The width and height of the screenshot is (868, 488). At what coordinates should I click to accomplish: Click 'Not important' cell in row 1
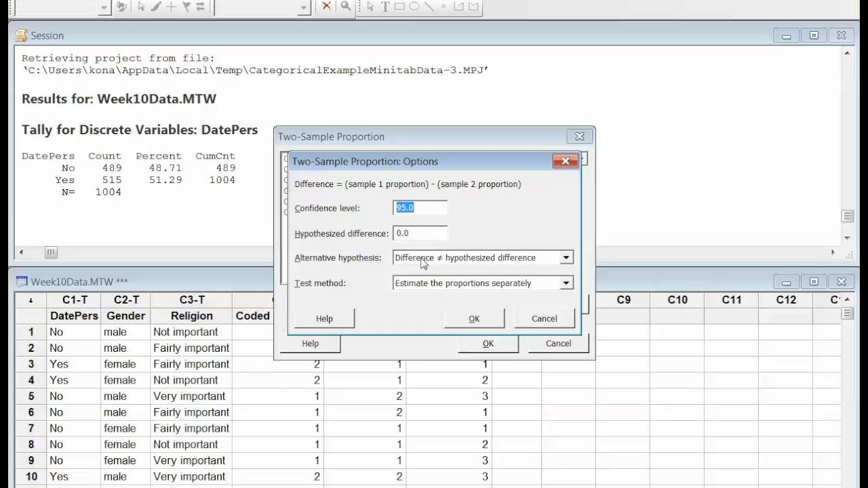pyautogui.click(x=192, y=332)
